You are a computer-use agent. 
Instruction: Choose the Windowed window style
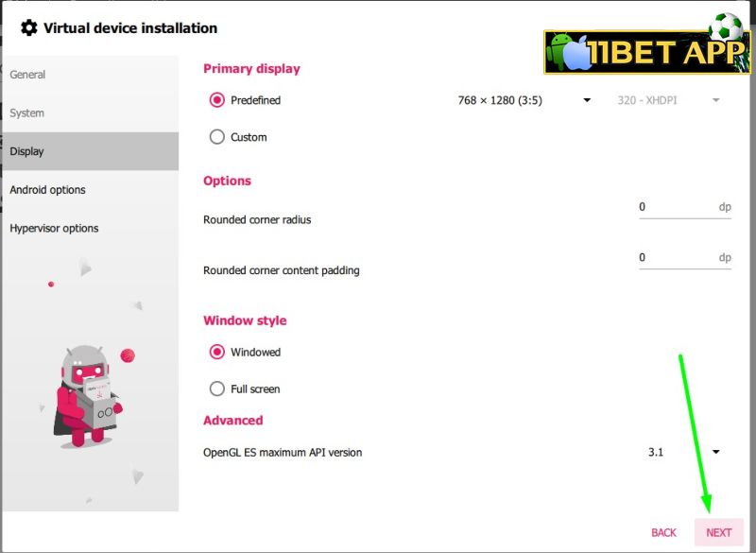pos(217,352)
